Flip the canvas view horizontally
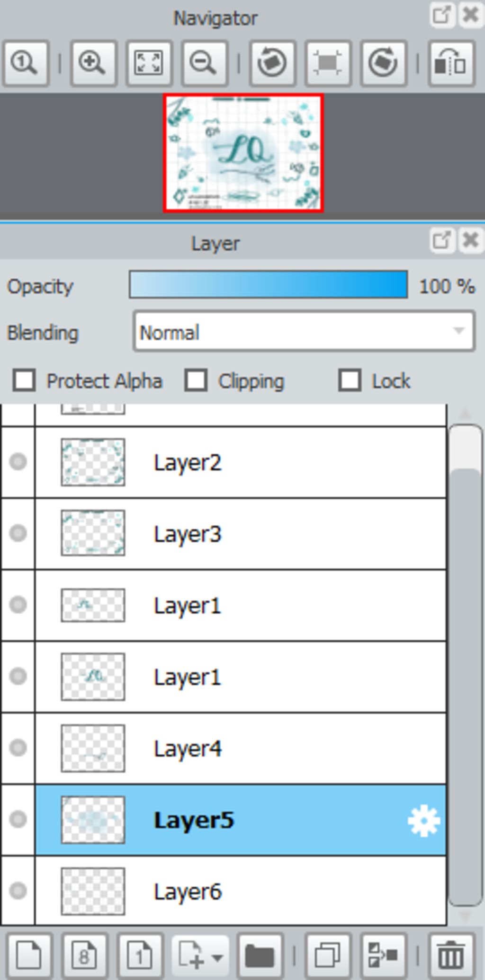This screenshot has height=980, width=485. 451,63
